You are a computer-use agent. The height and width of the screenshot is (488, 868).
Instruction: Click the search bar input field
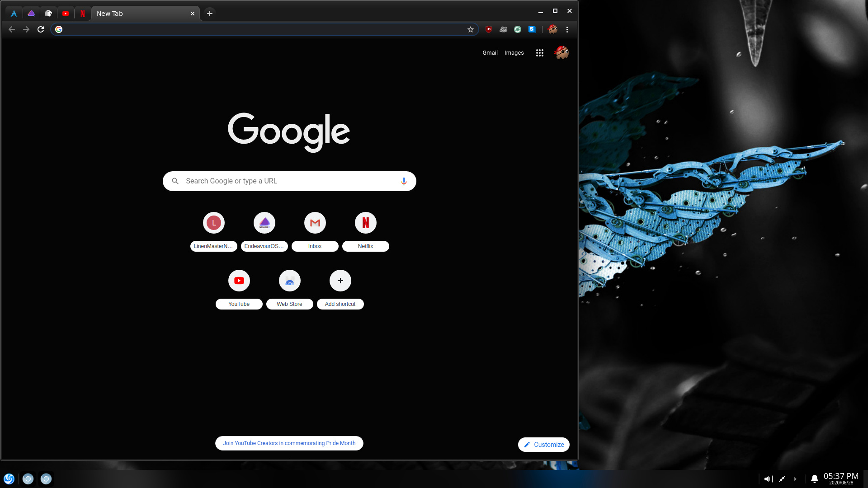click(x=289, y=181)
